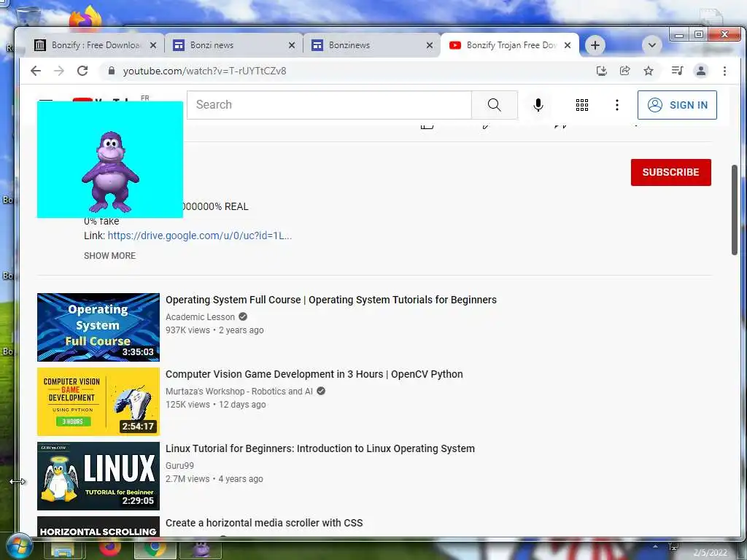Share this page via address bar icon
Screen dimensions: 747x560
point(625,71)
